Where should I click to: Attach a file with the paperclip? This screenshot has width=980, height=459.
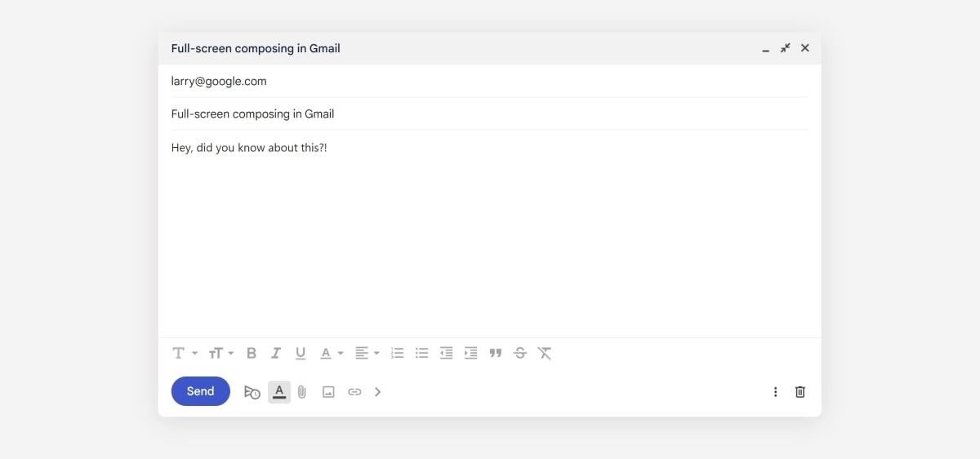(x=302, y=392)
